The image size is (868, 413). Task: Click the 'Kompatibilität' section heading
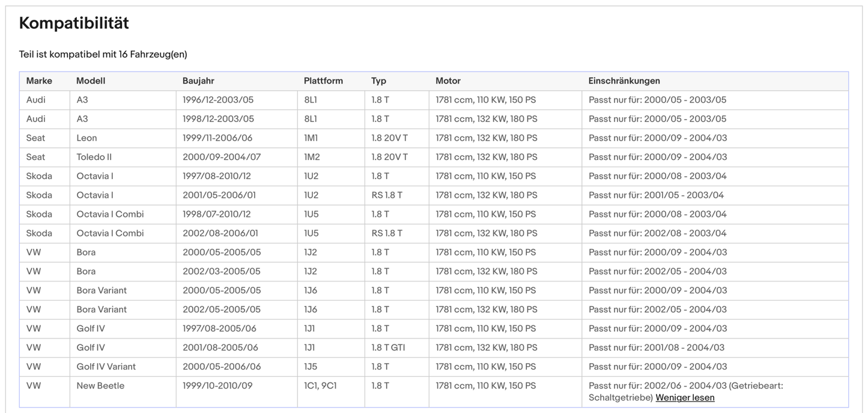point(74,23)
